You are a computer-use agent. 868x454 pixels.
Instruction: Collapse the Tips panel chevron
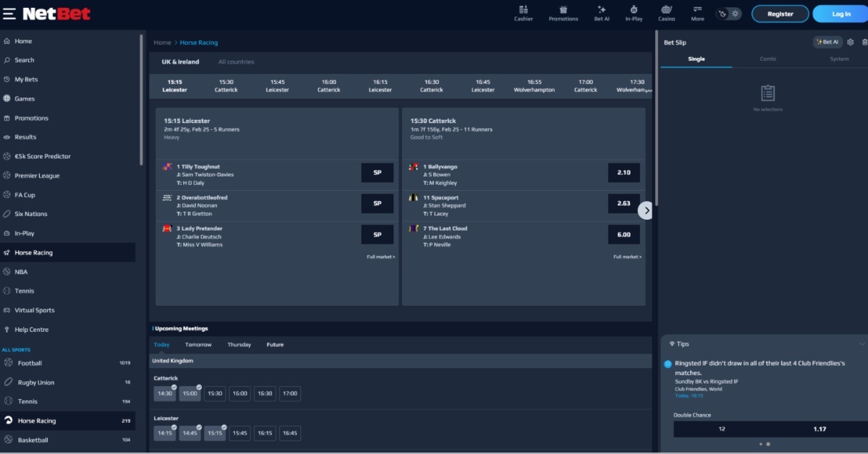point(861,344)
